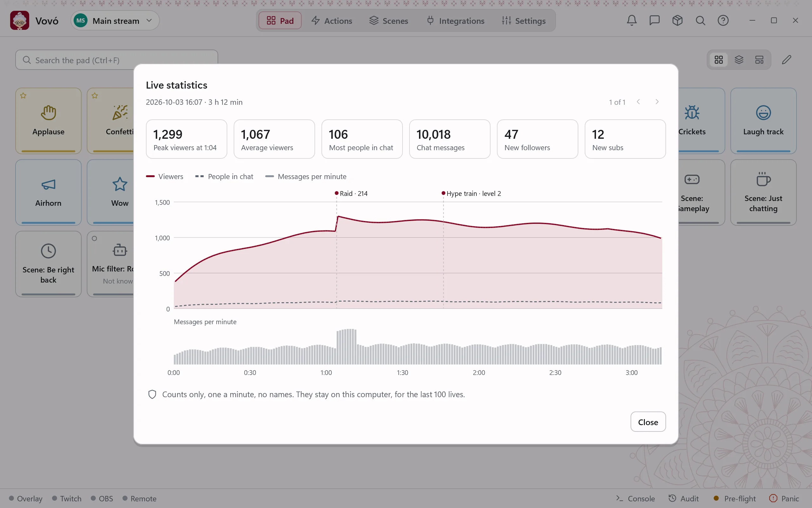Open global search magnifier icon
The width and height of the screenshot is (812, 508).
[700, 21]
